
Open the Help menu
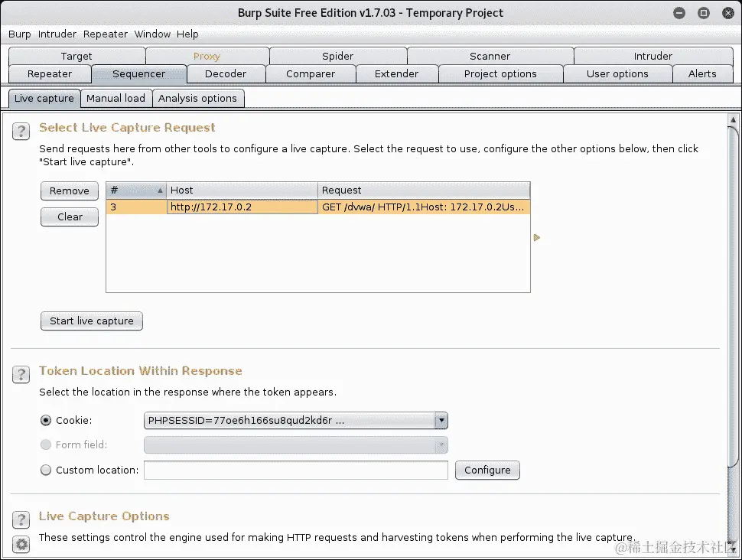[187, 34]
